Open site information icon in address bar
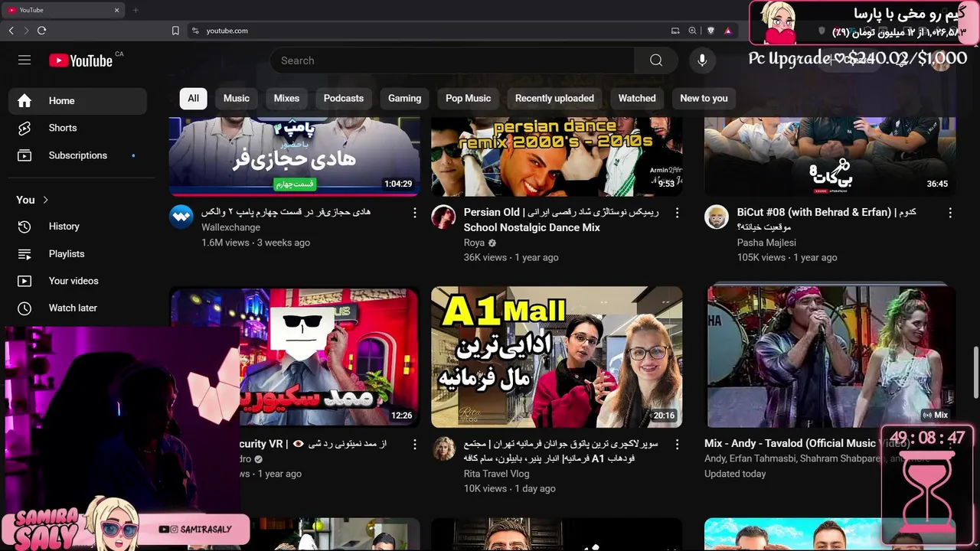 [x=195, y=31]
